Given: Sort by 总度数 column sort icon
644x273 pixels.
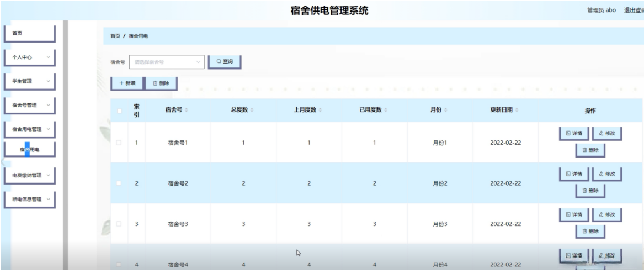Looking at the screenshot, I should point(252,110).
